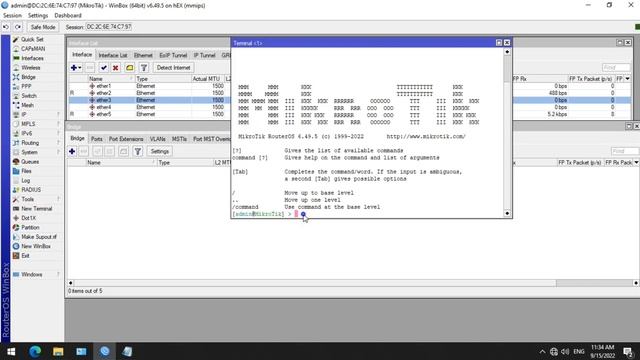This screenshot has height=360, width=640.
Task: Open Files in sidebar
Action: pyautogui.click(x=26, y=171)
